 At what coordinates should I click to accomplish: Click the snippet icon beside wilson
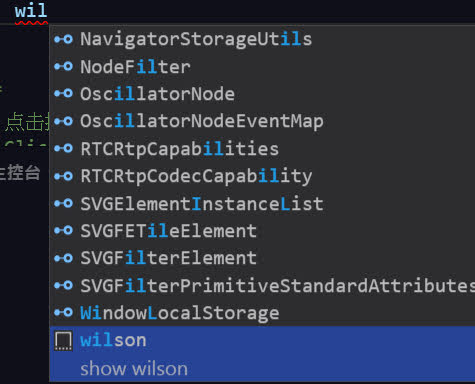coord(63,341)
